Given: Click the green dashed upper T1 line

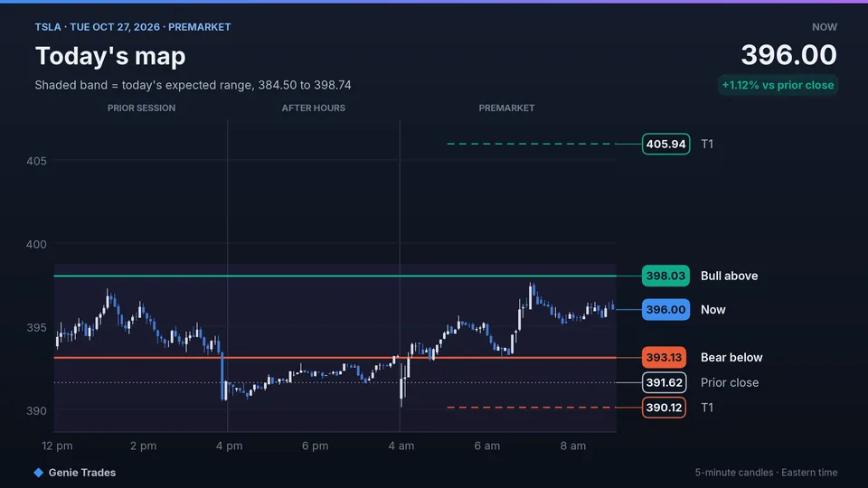Looking at the screenshot, I should (x=532, y=144).
